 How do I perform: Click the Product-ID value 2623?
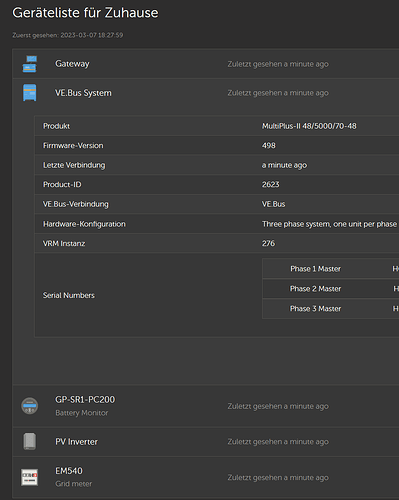[x=270, y=185]
